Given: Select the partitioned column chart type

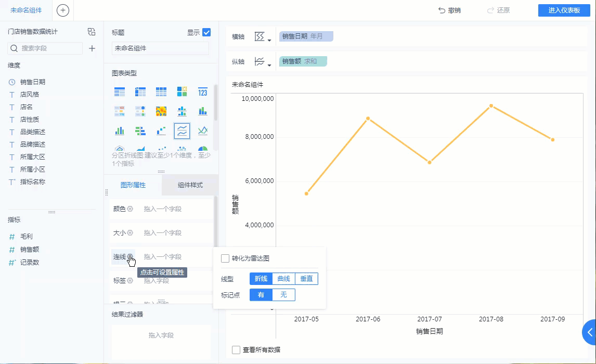Looking at the screenshot, I should [182, 111].
